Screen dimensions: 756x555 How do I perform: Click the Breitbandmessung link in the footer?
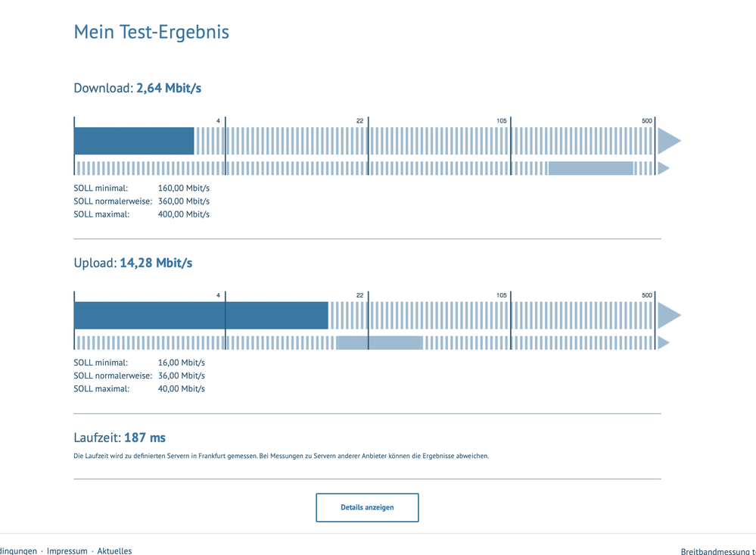click(x=717, y=552)
